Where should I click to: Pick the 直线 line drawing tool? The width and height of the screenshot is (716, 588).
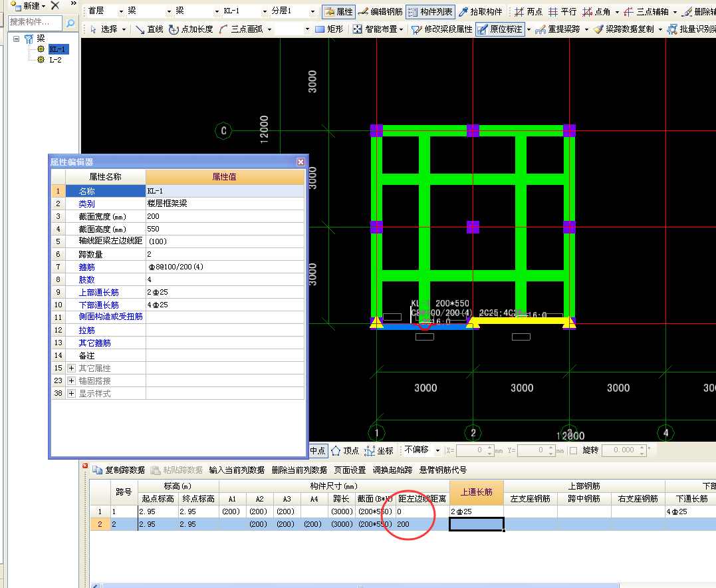tap(150, 29)
